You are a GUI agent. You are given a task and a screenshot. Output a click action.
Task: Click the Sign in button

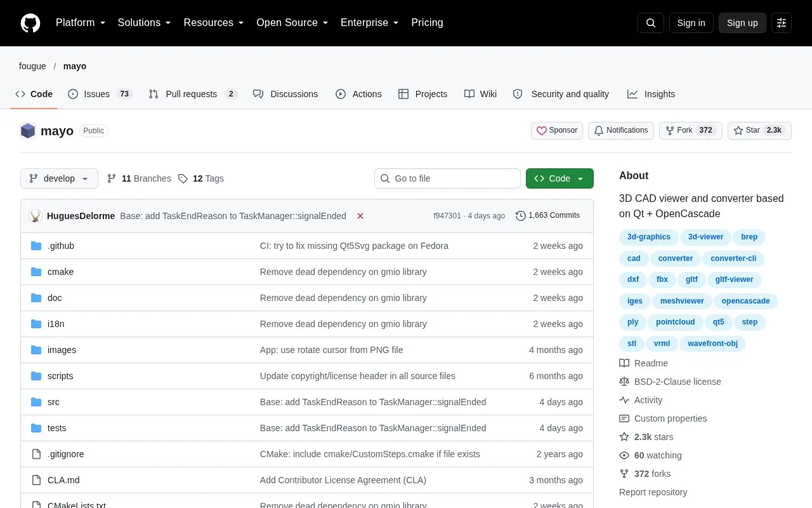point(691,23)
